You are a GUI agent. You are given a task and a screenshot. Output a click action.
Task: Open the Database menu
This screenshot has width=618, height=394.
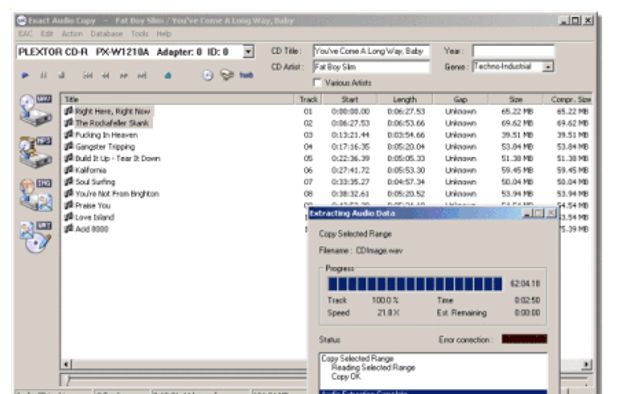click(106, 34)
